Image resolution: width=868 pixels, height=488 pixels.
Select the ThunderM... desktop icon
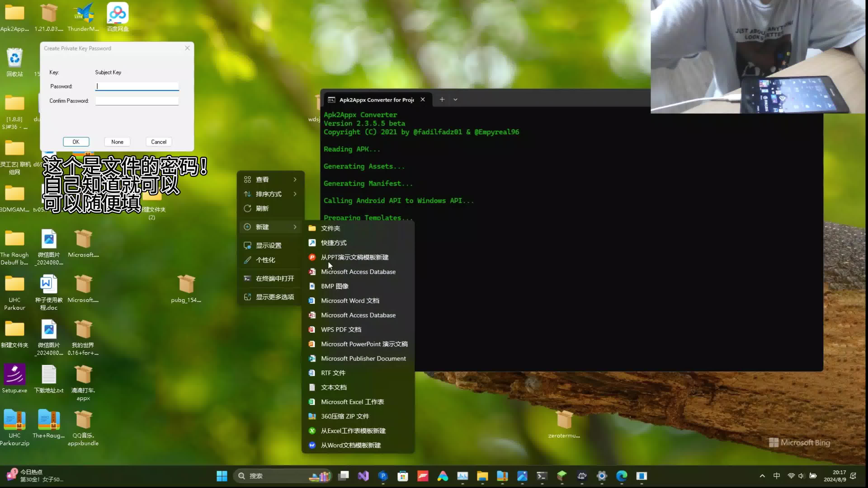[83, 17]
